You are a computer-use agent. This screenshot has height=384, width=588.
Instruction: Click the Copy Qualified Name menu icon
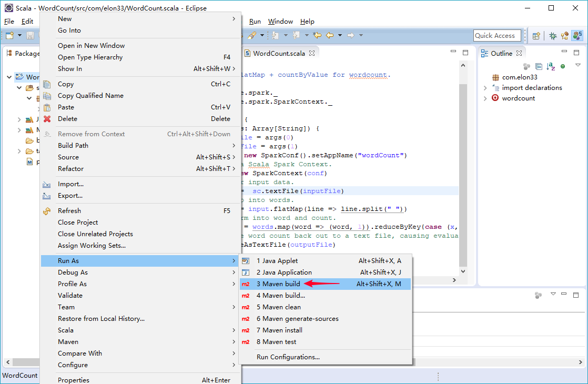tap(47, 96)
